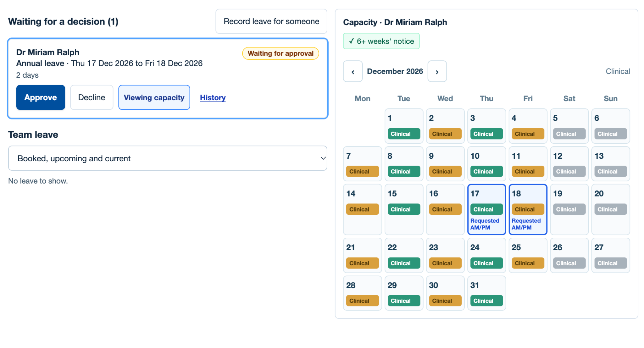Click the Clinical label beside month navigation

coord(618,71)
